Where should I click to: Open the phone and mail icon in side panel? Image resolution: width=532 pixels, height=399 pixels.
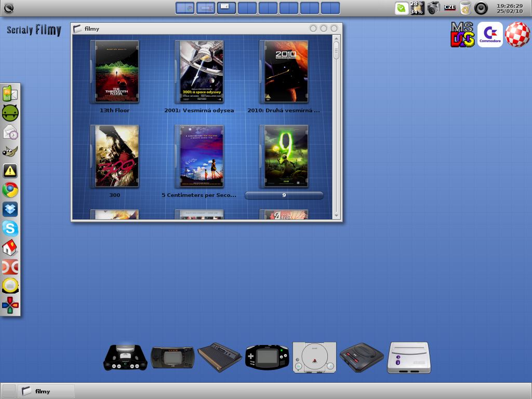click(10, 94)
